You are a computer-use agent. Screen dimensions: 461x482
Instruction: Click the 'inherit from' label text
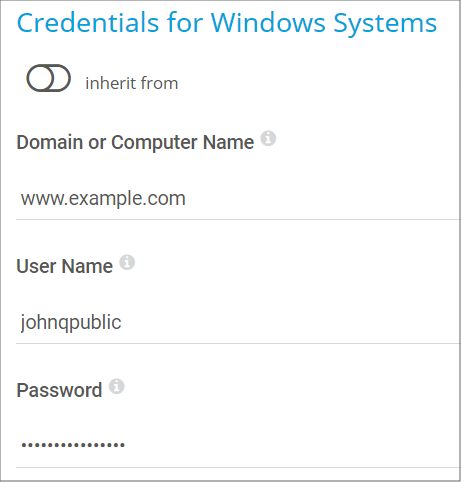tap(132, 83)
